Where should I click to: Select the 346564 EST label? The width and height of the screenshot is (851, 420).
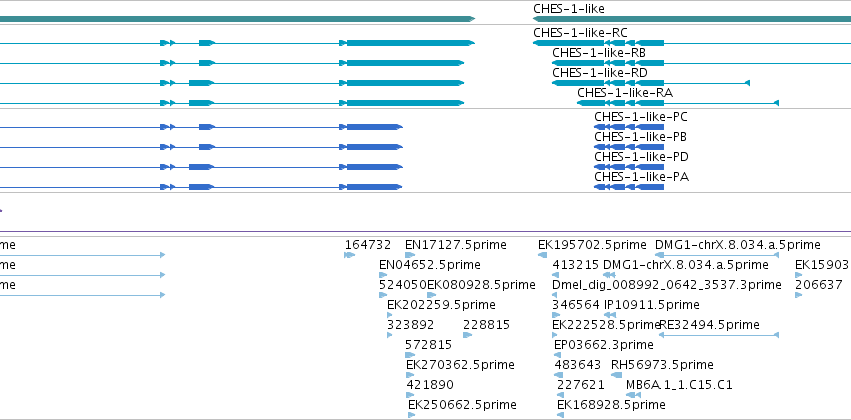click(x=575, y=306)
